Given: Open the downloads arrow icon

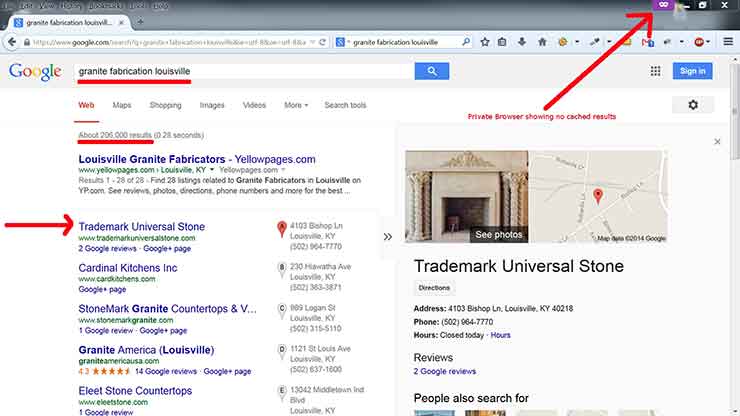Looking at the screenshot, I should [x=522, y=42].
